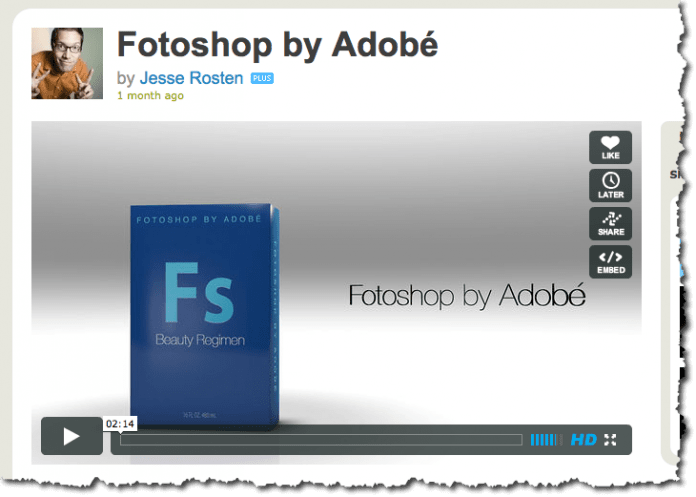Get the Embed code via the </> icon
The image size is (696, 497).
tap(610, 262)
